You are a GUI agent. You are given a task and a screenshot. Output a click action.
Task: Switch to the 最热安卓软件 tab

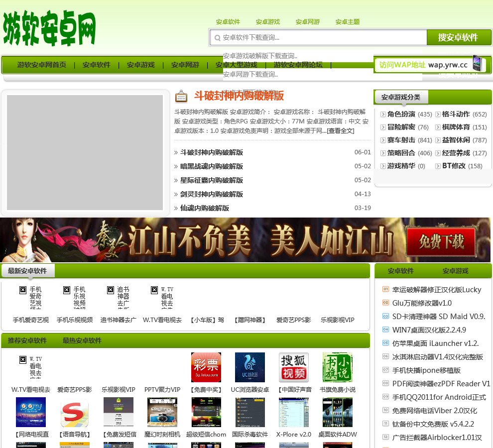pos(82,340)
